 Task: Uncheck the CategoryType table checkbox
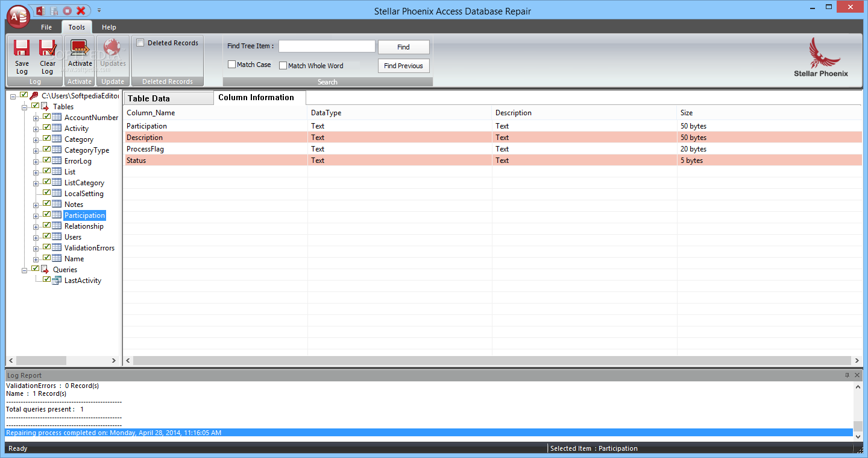coord(46,150)
